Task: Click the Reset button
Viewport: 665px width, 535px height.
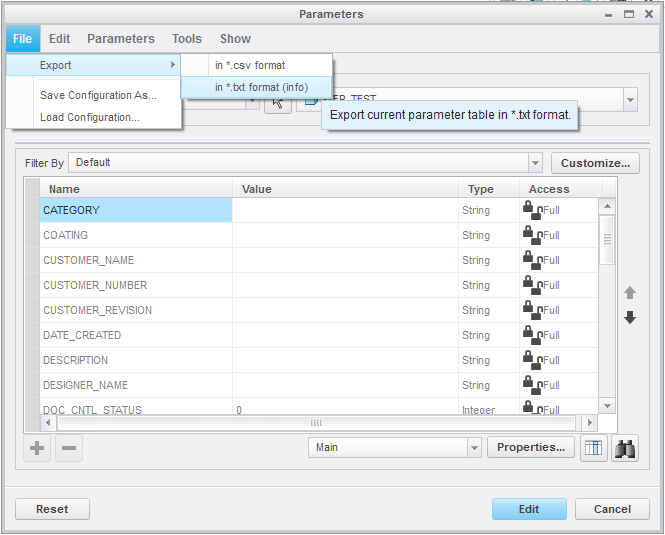Action: pos(52,509)
